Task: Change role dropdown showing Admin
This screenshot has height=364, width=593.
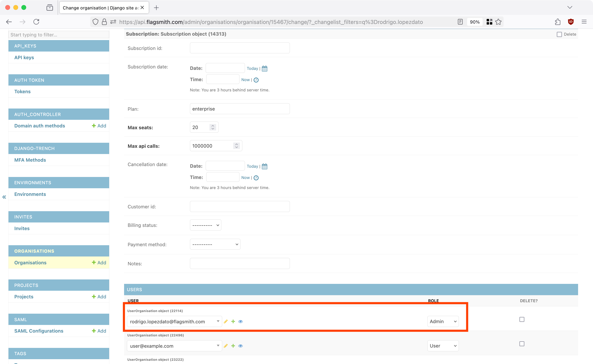Action: [x=443, y=321]
